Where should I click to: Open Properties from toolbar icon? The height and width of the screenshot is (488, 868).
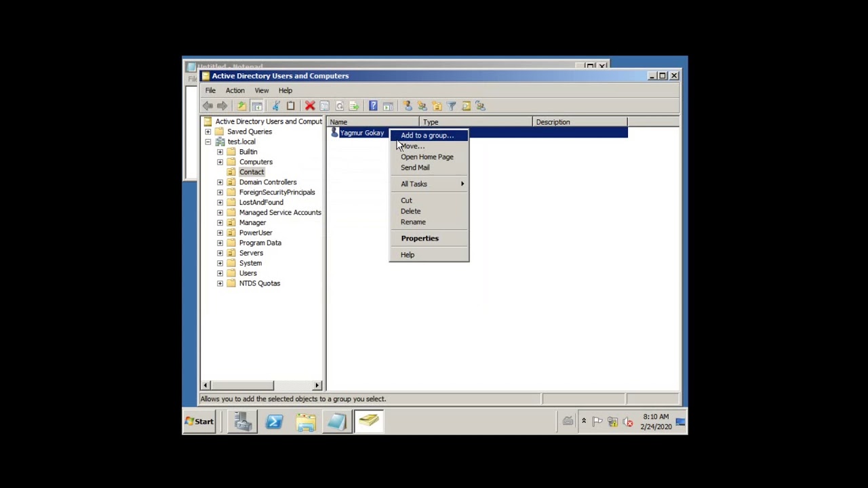point(325,106)
